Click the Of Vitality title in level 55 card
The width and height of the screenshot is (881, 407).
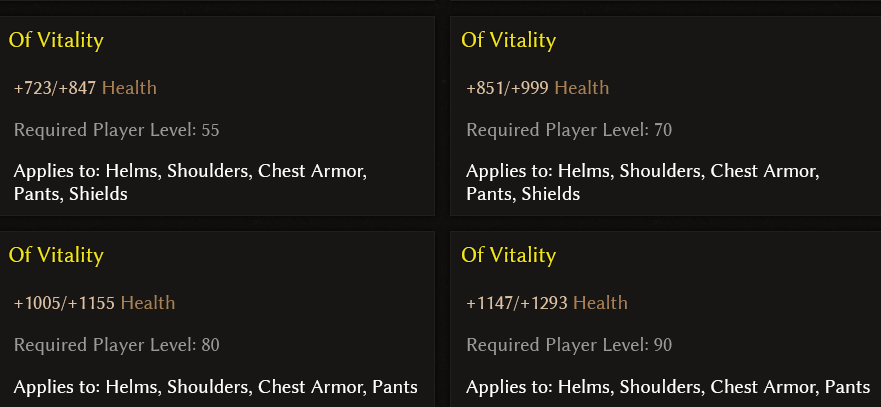pos(56,40)
